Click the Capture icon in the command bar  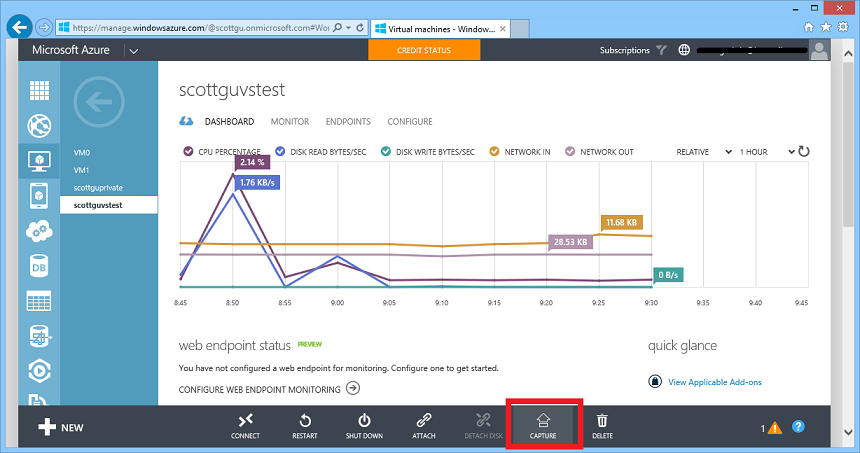(x=543, y=421)
